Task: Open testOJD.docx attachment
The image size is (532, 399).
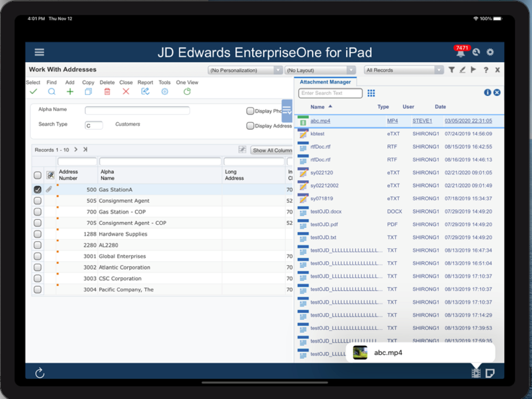Action: pyautogui.click(x=326, y=211)
